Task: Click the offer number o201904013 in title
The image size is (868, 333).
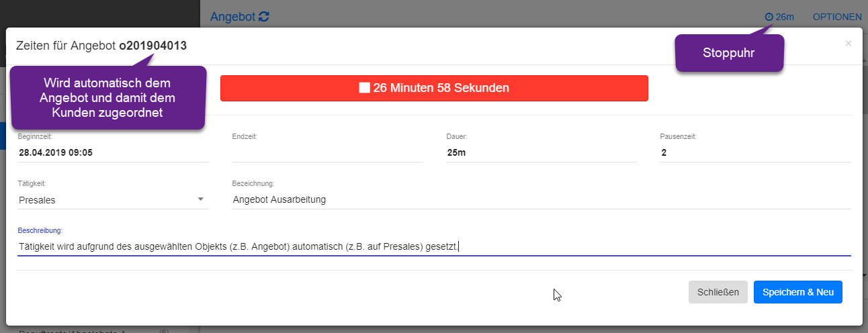Action: (x=153, y=46)
